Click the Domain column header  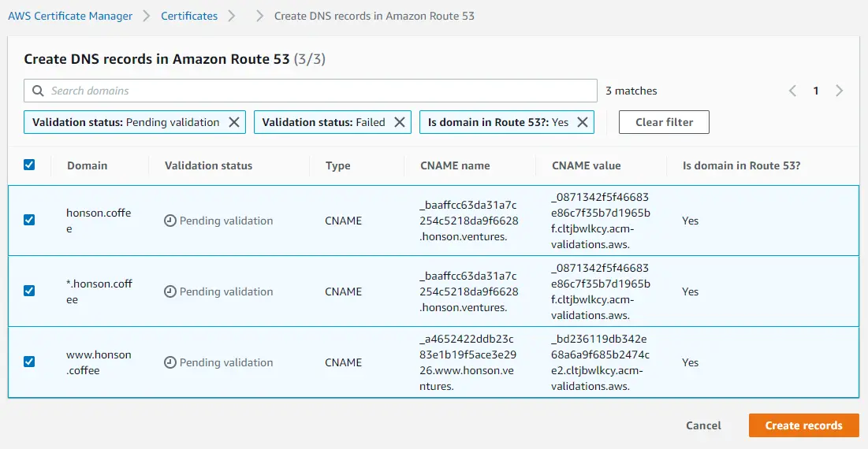click(x=88, y=165)
